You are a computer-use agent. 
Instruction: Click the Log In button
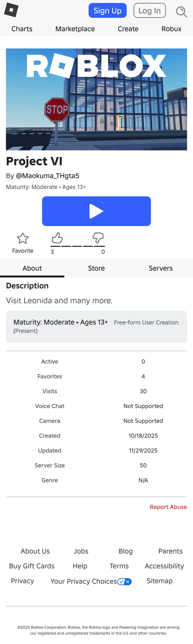(149, 11)
